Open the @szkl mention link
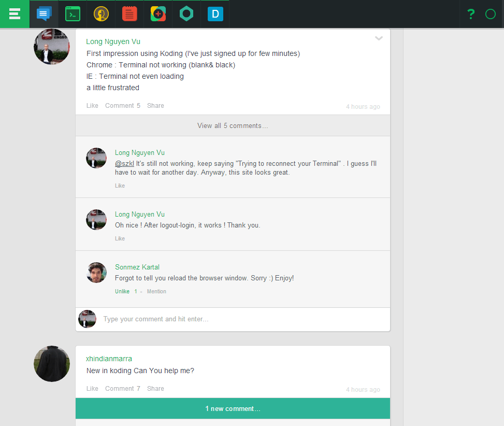Image resolution: width=504 pixels, height=426 pixels. click(124, 164)
